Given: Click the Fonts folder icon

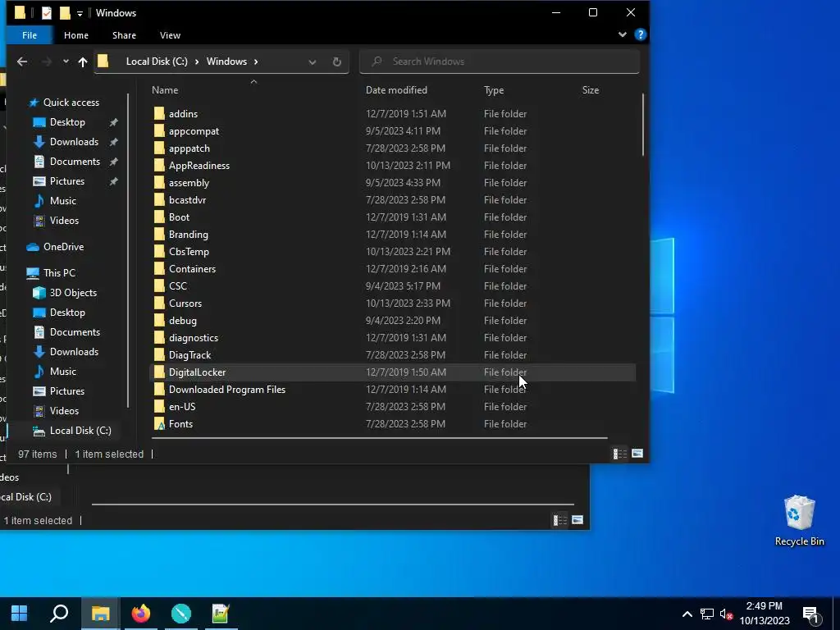Looking at the screenshot, I should (x=159, y=424).
